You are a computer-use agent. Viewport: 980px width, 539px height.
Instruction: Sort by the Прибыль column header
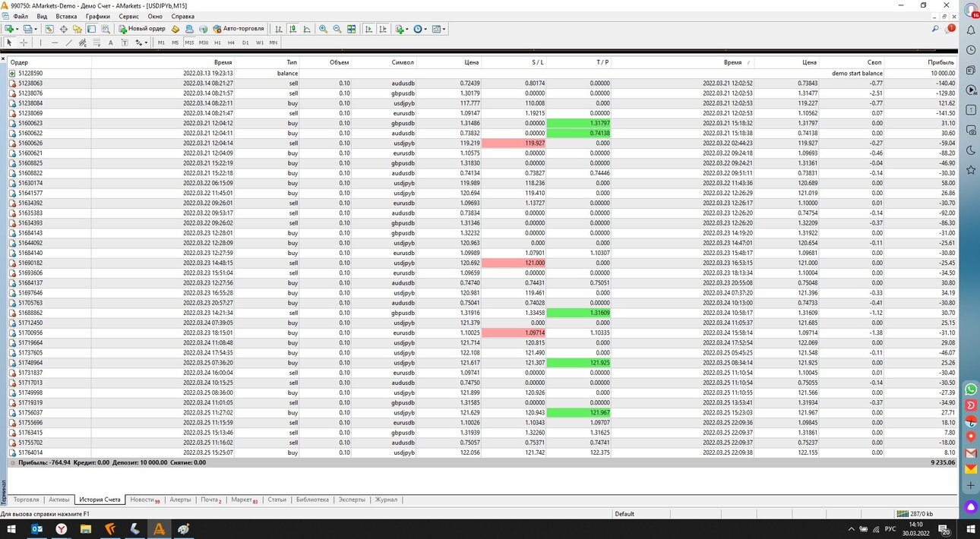(x=940, y=62)
